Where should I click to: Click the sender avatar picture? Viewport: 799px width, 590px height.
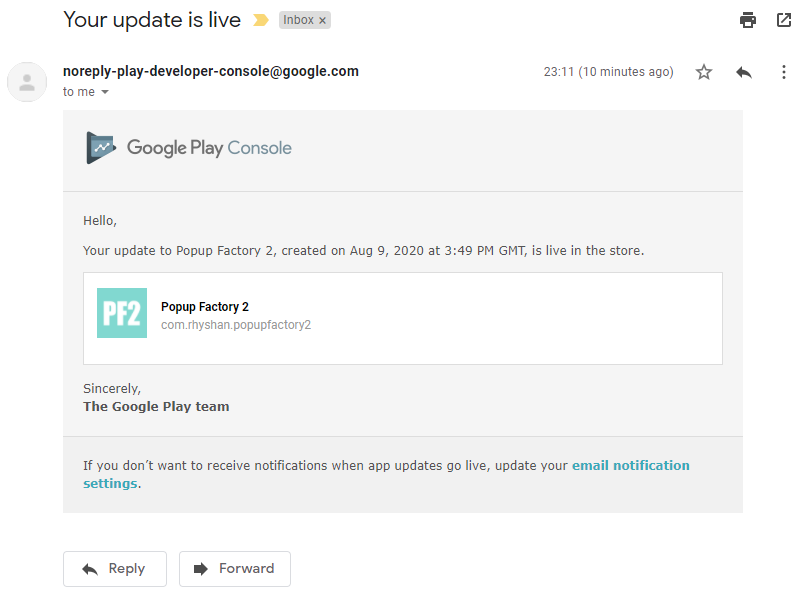point(27,82)
